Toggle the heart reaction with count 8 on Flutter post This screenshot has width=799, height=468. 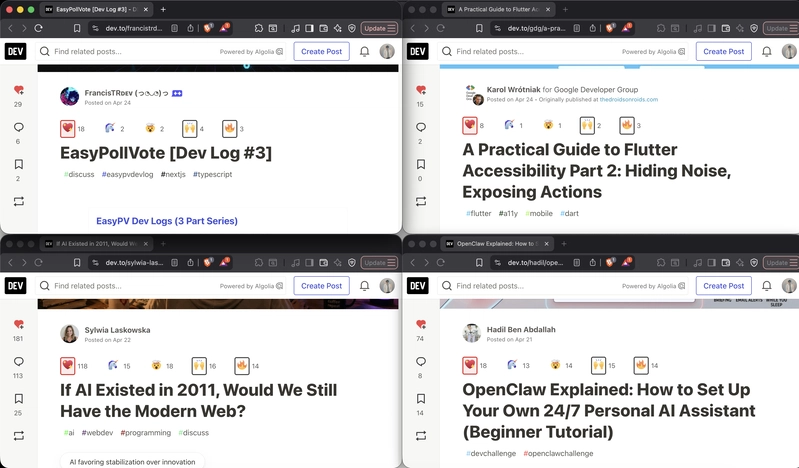470,125
